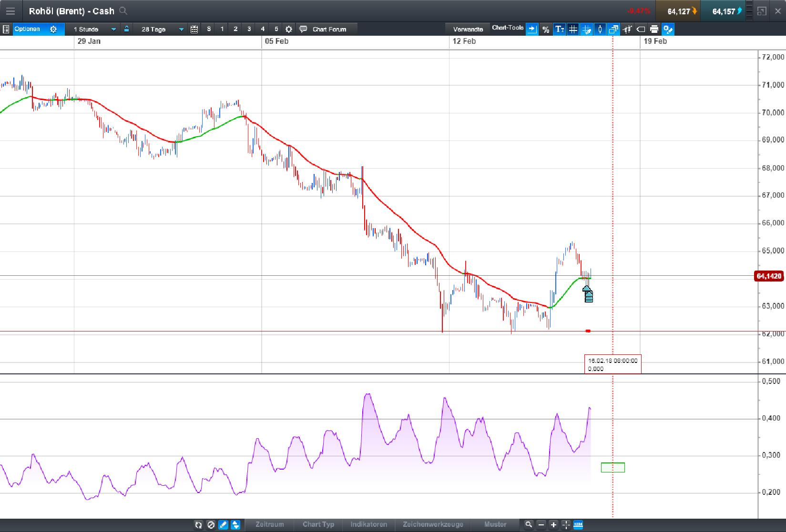This screenshot has height=532, width=786.
Task: Open the Zeichenwerkzeuge menu
Action: coord(433,524)
